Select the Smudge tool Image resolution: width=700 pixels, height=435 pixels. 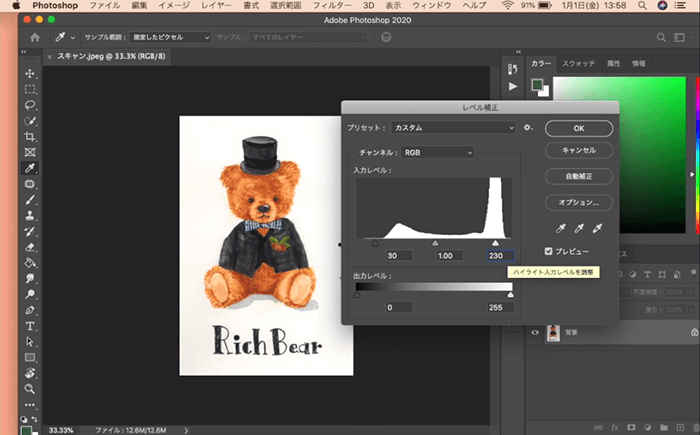30,278
